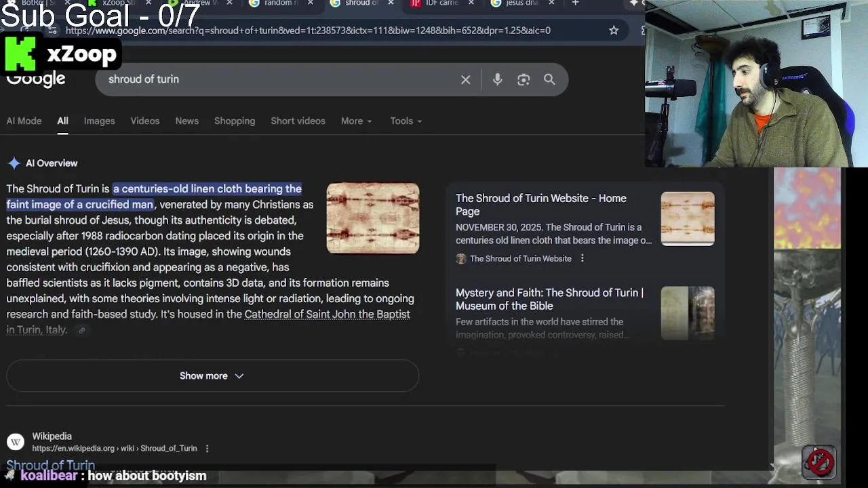Image resolution: width=868 pixels, height=488 pixels.
Task: Open Google Lens image search icon
Action: (x=524, y=79)
